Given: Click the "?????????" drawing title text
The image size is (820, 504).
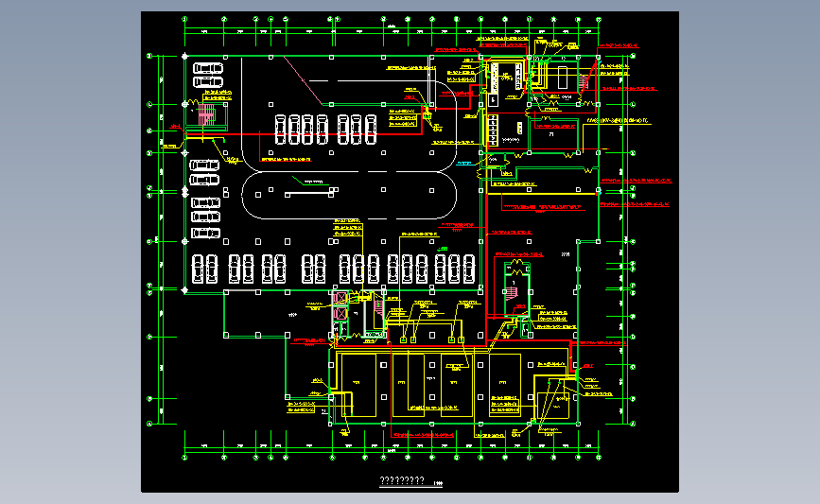Looking at the screenshot, I should 402,480.
